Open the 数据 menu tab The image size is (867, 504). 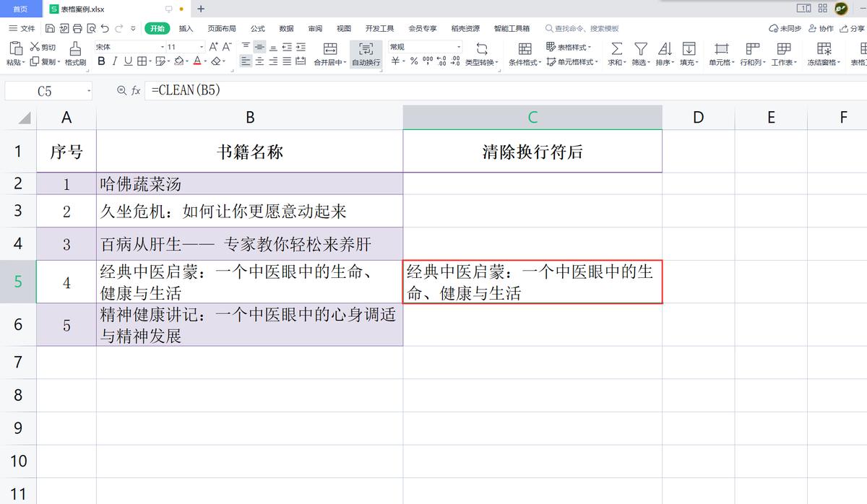coord(285,28)
